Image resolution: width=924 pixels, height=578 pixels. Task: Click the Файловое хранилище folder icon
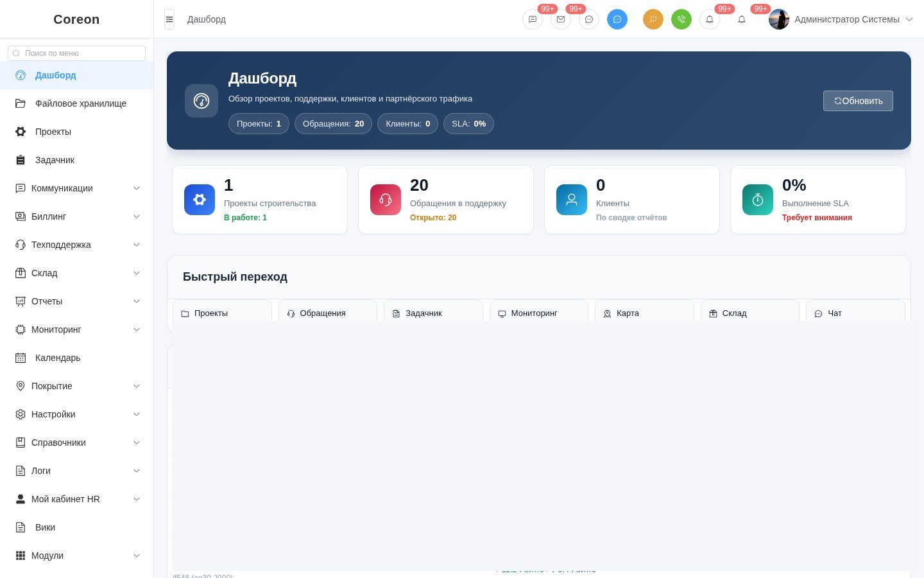21,103
